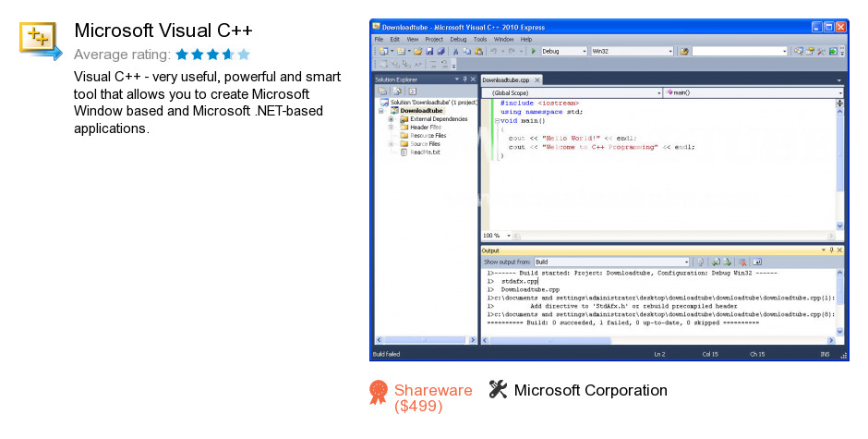Click the Paste clipboard icon
The image size is (868, 439).
pyautogui.click(x=479, y=51)
